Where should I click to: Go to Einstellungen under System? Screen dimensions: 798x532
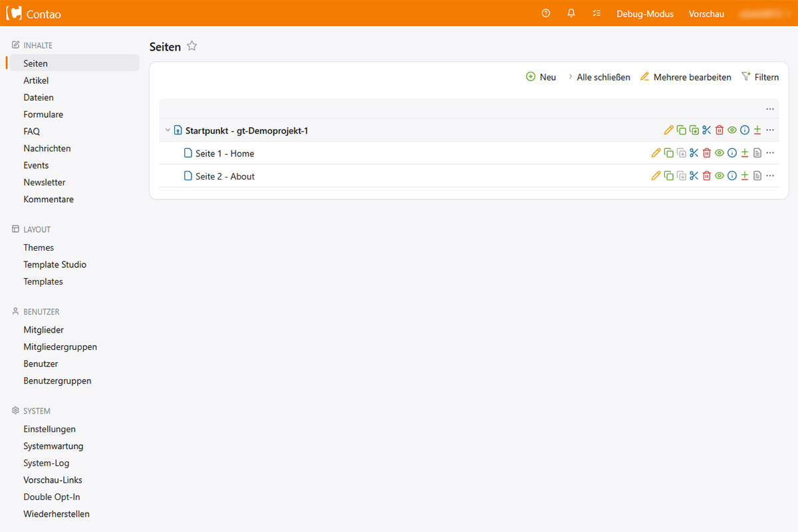[50, 429]
